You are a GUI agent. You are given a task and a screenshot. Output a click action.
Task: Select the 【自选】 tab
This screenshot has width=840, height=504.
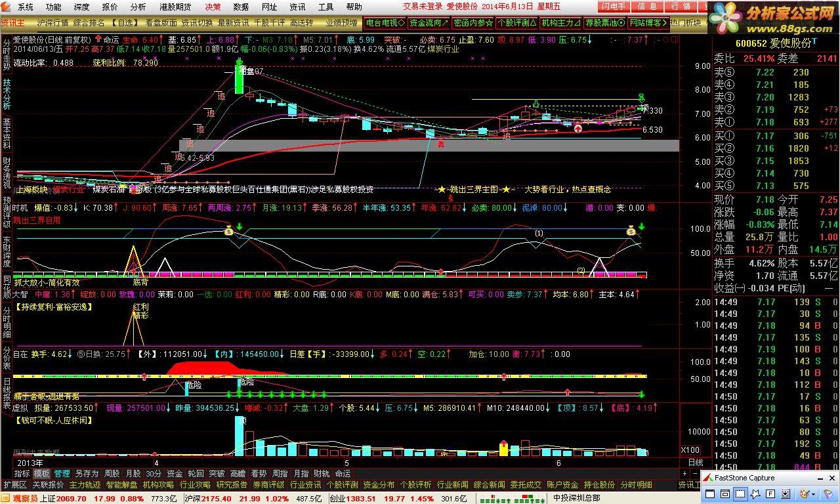(125, 22)
